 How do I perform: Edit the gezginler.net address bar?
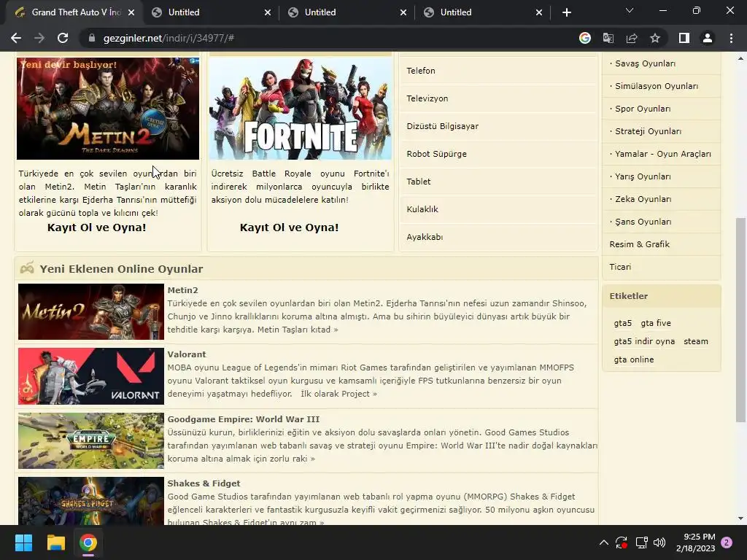tap(329, 38)
